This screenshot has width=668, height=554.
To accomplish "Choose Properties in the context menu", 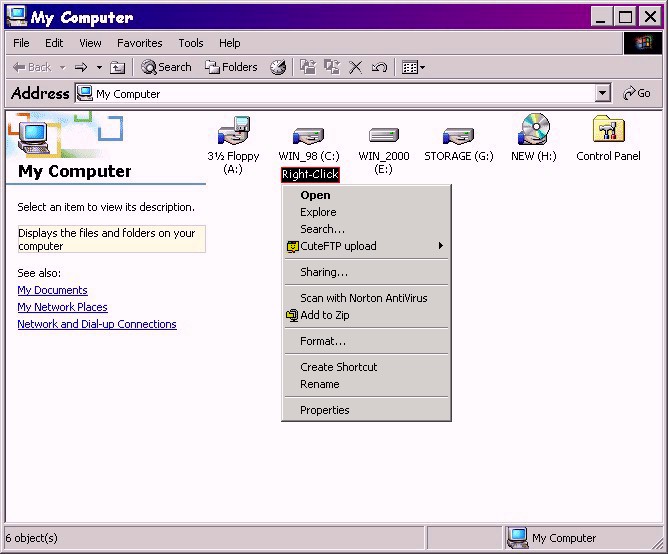I will (366, 410).
